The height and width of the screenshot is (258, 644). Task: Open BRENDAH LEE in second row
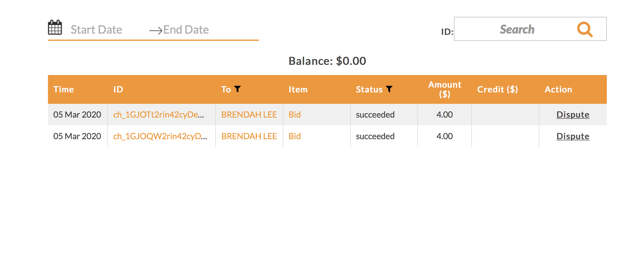tap(249, 136)
